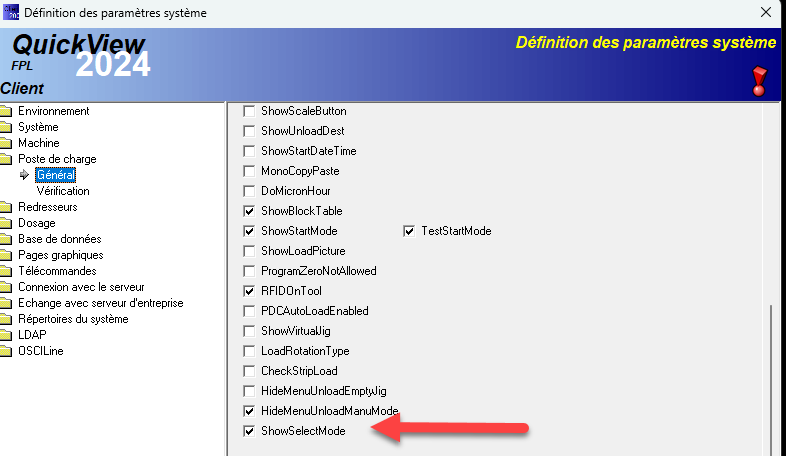Click the Echange avec serveur d'entreprise folder icon
Viewport: 786px width, 456px height.
pos(6,303)
